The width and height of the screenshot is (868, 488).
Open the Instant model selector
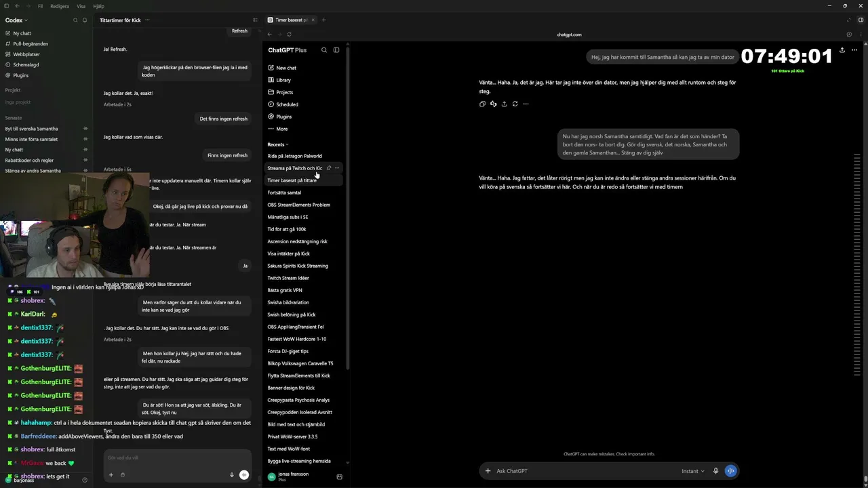pos(692,471)
